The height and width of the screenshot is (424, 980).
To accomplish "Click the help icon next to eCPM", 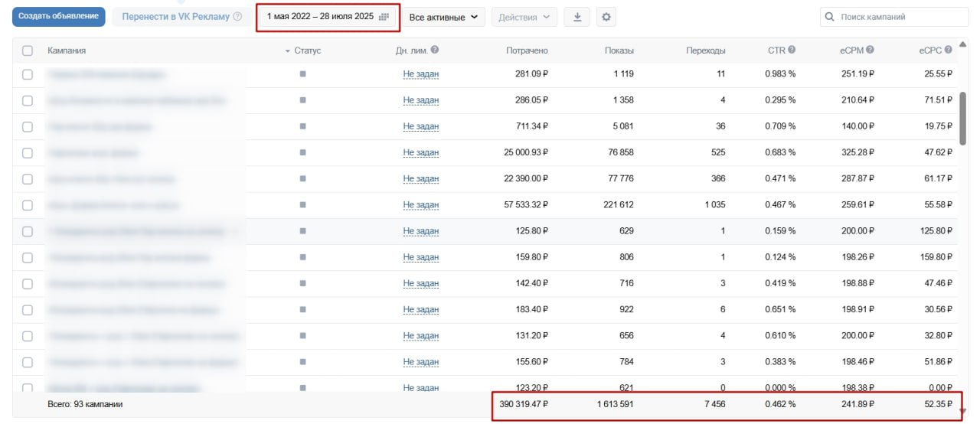I will [x=870, y=50].
